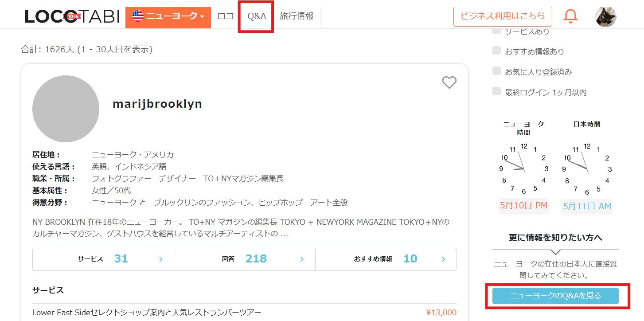Click the notification bell icon

coord(570,16)
